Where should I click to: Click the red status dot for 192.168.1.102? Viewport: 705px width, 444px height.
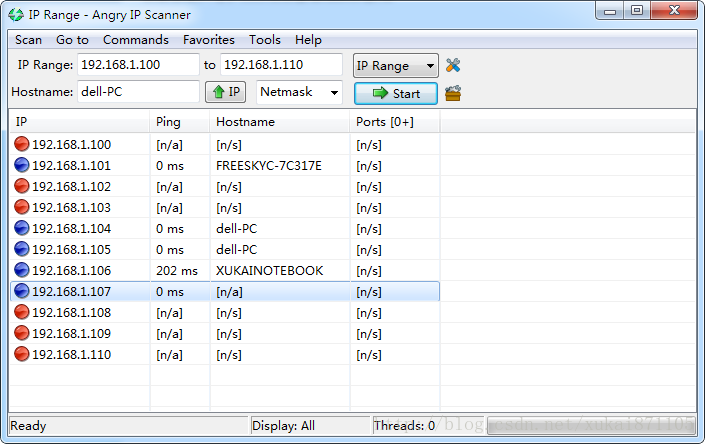22,186
